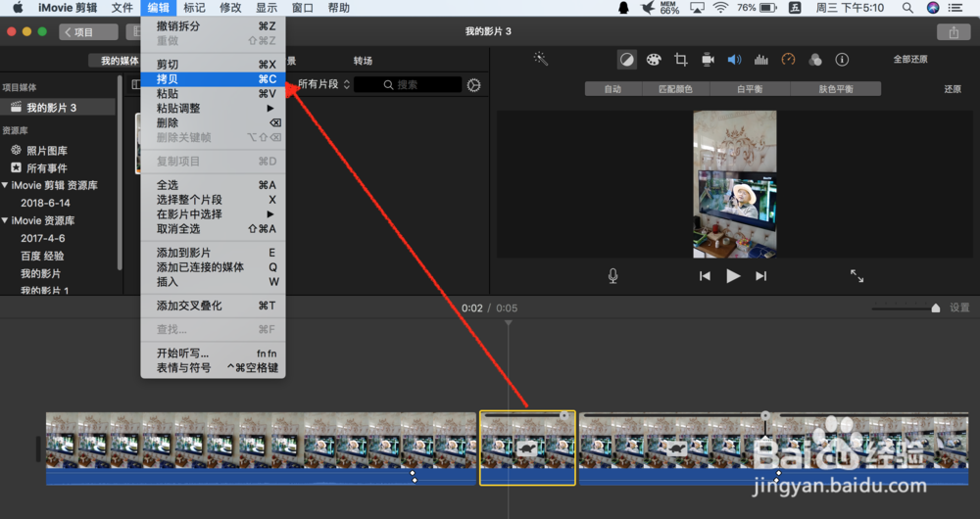Viewport: 980px width, 519px height.
Task: Choose 取消全选 menu entry
Action: tap(213, 228)
